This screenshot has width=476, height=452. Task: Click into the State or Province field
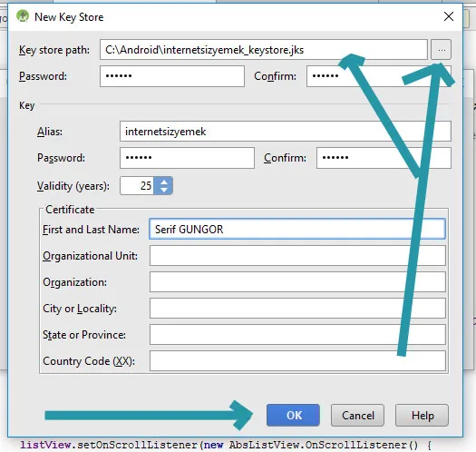(x=297, y=335)
